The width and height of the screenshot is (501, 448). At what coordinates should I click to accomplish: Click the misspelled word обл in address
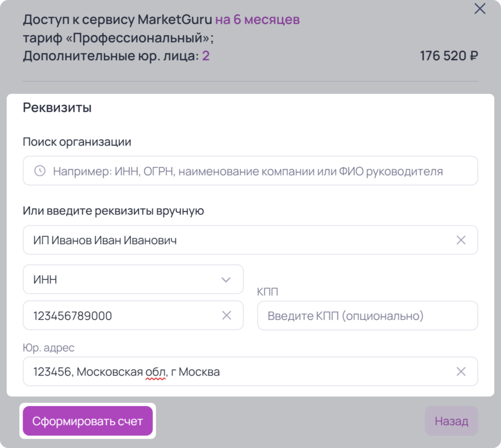click(x=155, y=372)
